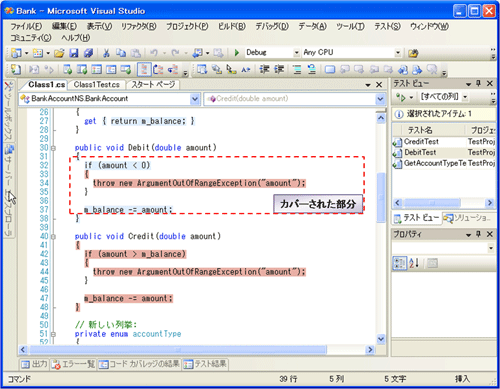Collapse the accountType enum outline at line 51
Screen dimensions: 500x389
pyautogui.click(x=53, y=334)
